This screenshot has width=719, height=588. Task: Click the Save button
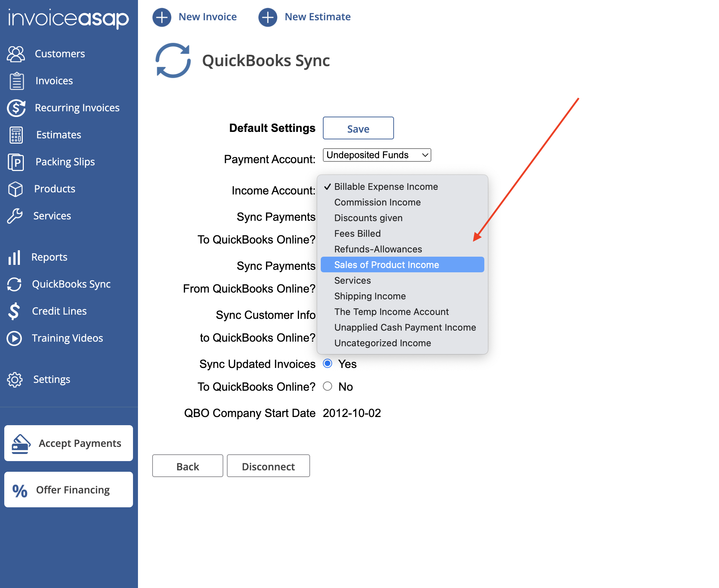click(x=358, y=128)
